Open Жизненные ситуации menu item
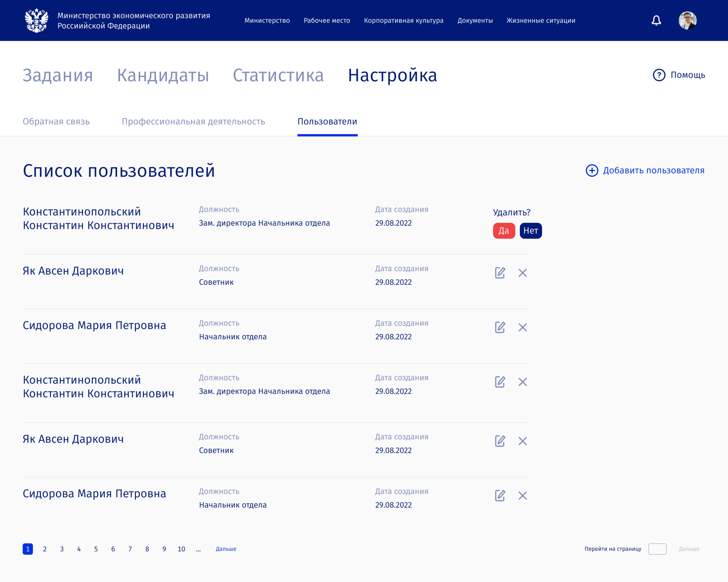Viewport: 728px width, 582px height. 541,21
